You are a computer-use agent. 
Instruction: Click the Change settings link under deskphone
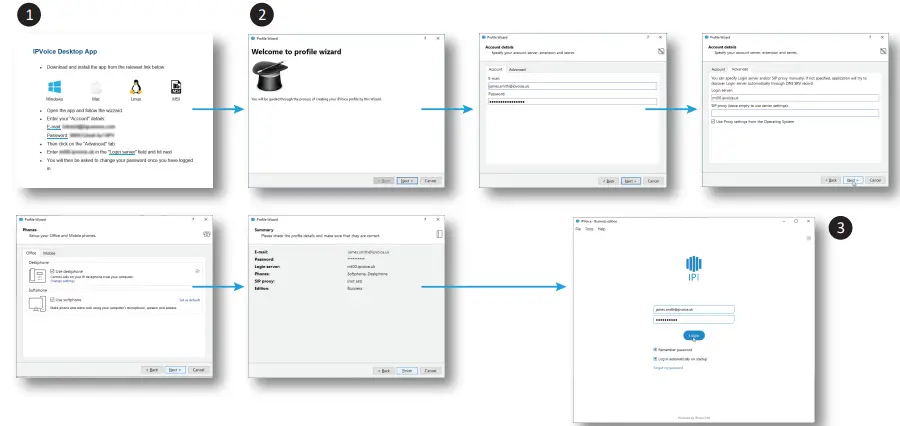click(63, 281)
